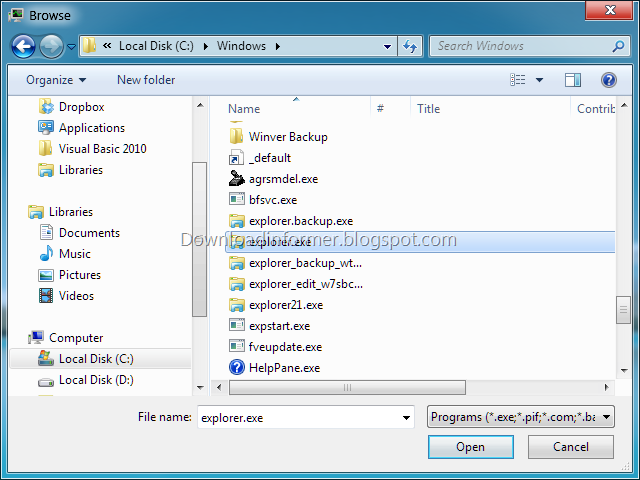Select _default shortcut file
This screenshot has width=640, height=480.
tap(260, 158)
